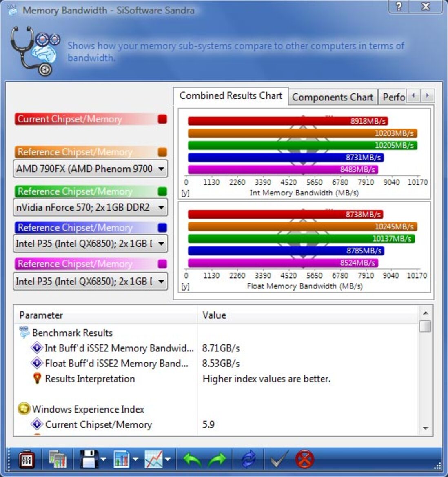Click the results list scrollbar thumb

point(425,326)
